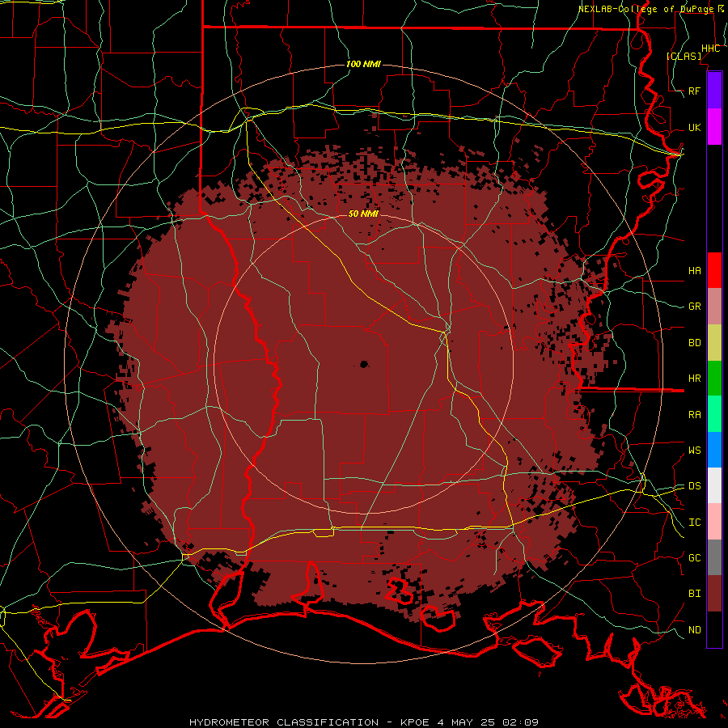Click the HR green legend swatch
Viewport: 728px width, 728px height.
(714, 379)
